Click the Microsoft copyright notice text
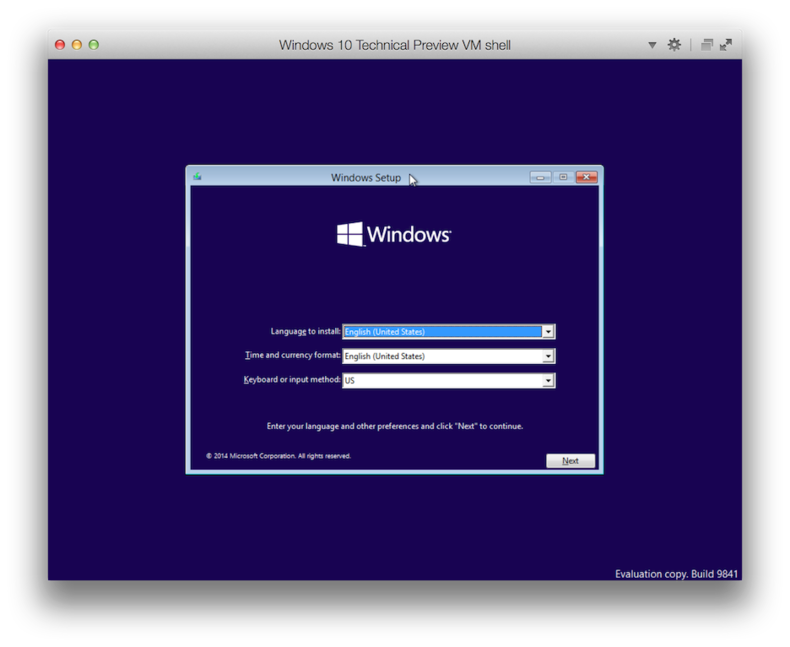 pos(279,456)
